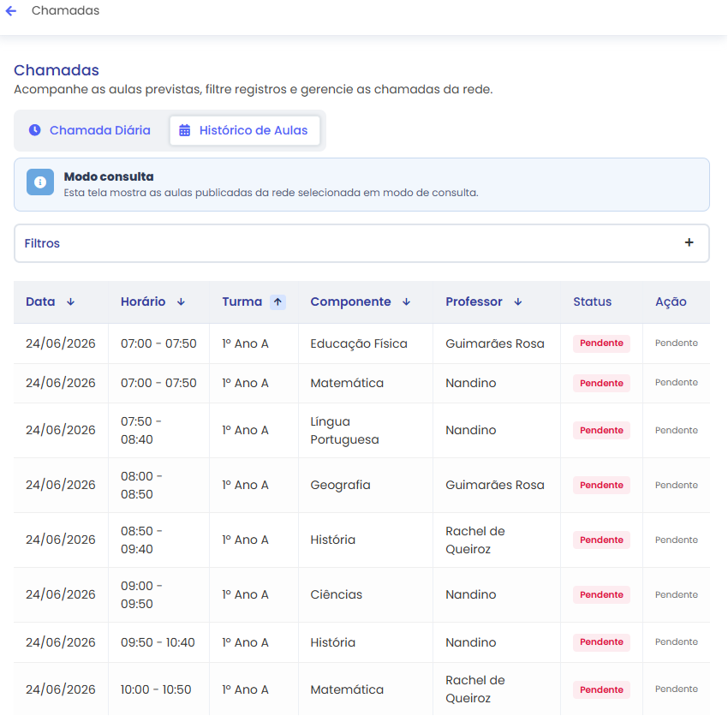The width and height of the screenshot is (728, 716).
Task: Open the Filtros panel header
Action: point(361,243)
